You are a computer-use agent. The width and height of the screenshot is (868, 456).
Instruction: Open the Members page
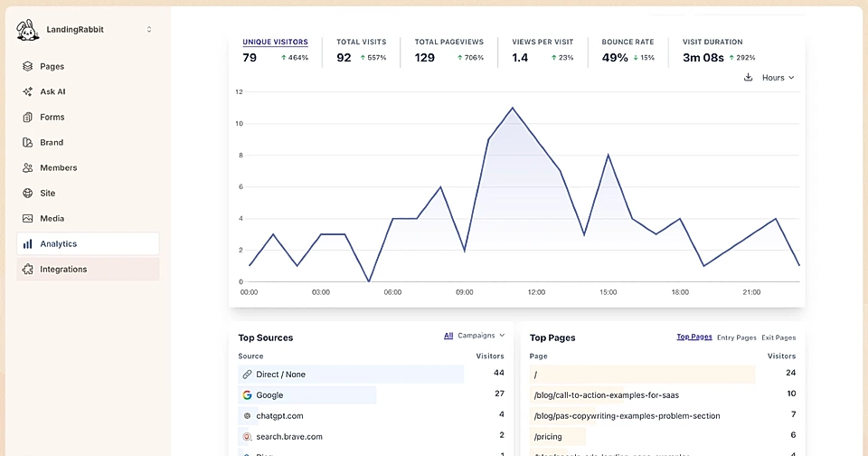pos(88,168)
